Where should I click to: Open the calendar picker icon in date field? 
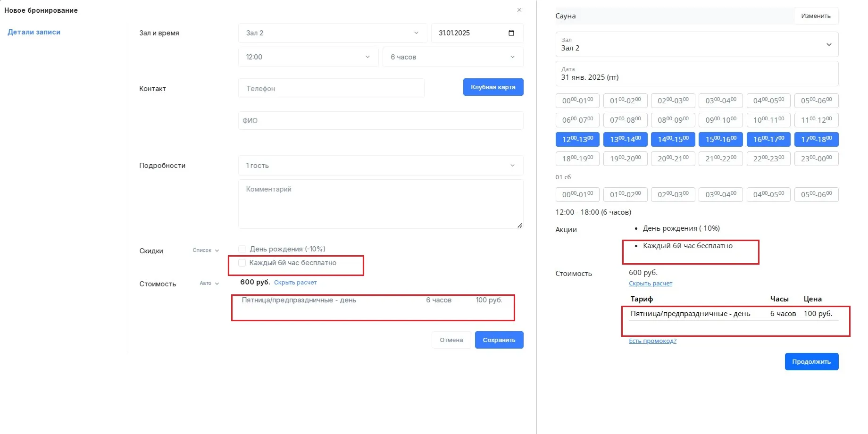pyautogui.click(x=511, y=33)
